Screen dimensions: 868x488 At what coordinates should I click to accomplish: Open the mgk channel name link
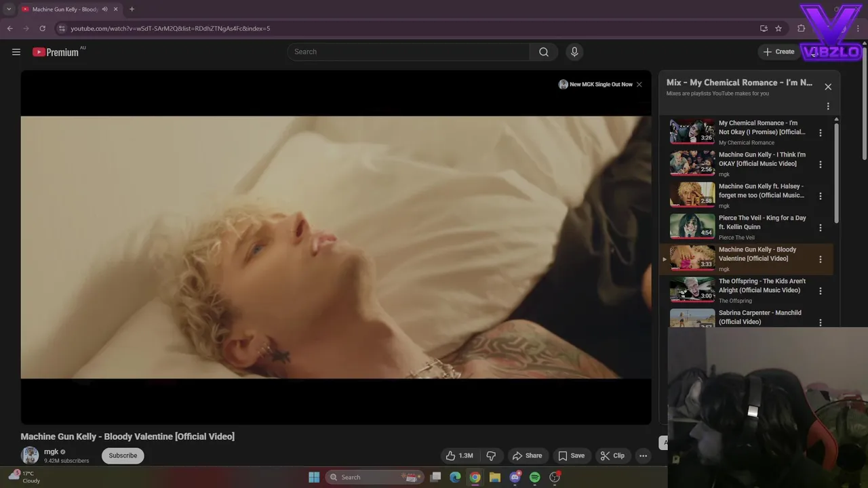pos(52,451)
